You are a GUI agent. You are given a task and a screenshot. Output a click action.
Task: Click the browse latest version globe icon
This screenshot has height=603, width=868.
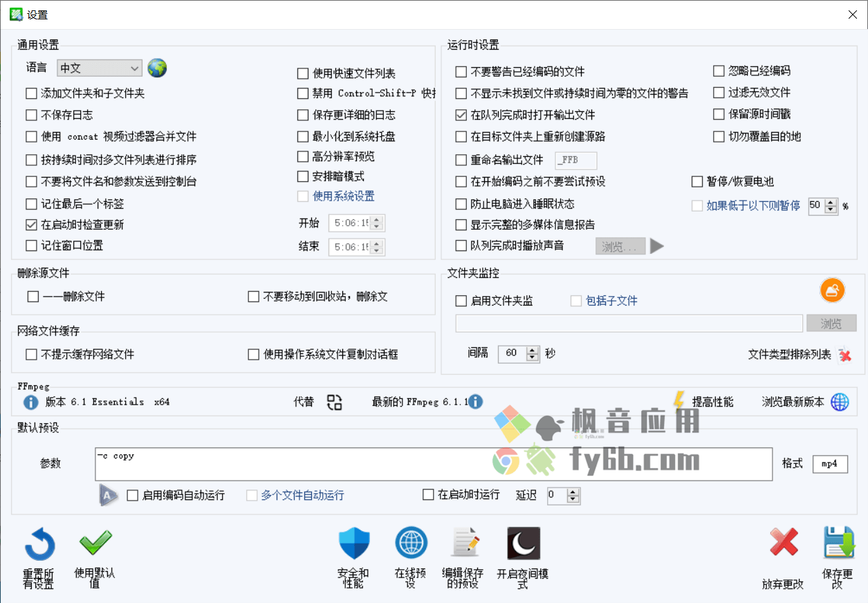coord(840,402)
